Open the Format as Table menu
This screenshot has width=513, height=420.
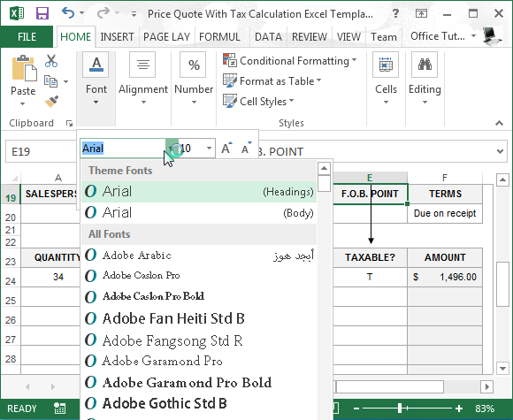(x=272, y=81)
